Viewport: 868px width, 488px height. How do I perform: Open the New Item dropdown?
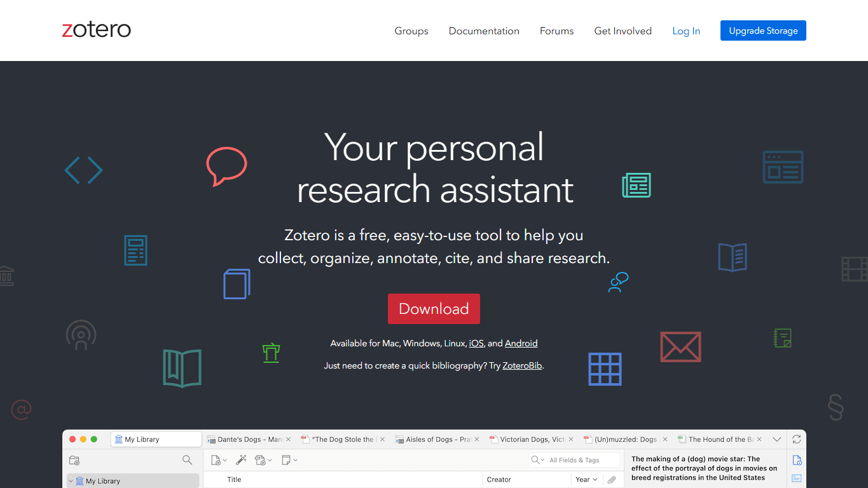coord(219,460)
